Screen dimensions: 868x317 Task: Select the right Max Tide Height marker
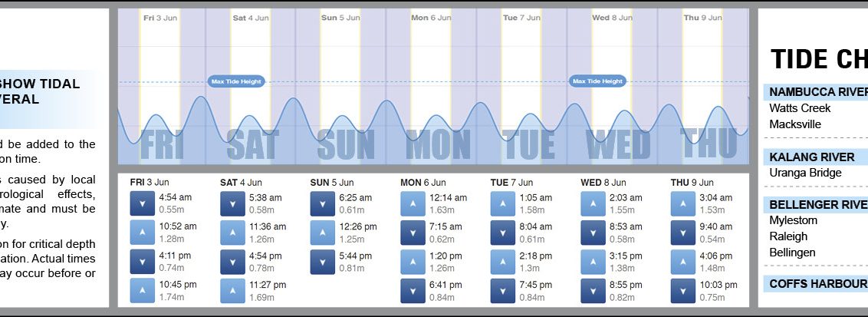(598, 81)
